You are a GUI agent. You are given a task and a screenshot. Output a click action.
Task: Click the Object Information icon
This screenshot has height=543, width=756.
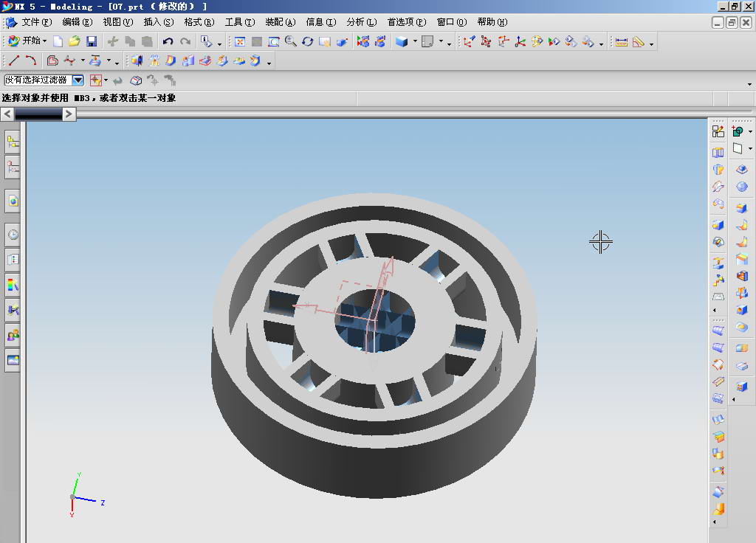click(207, 42)
